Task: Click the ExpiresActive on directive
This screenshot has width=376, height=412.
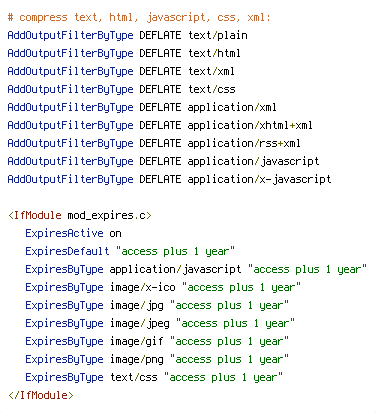Action: click(x=73, y=233)
